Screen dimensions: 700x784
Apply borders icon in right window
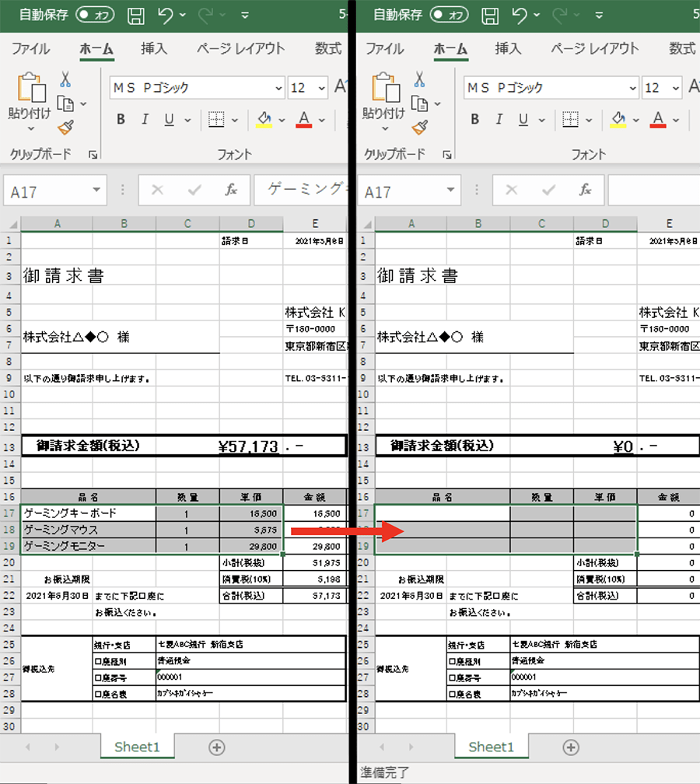point(570,120)
